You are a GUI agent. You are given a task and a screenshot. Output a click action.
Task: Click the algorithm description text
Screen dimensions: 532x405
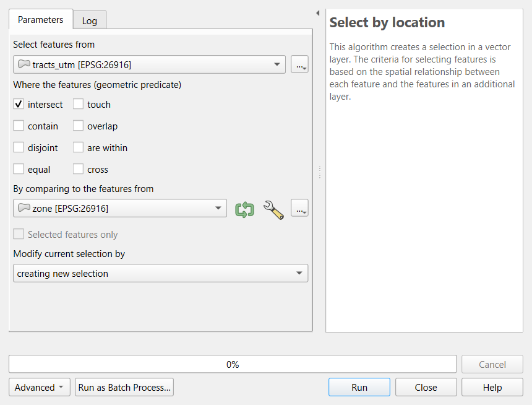tap(422, 72)
